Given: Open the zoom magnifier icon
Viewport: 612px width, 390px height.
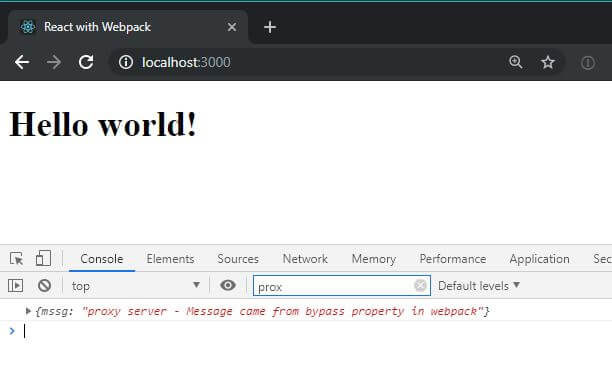Looking at the screenshot, I should click(x=516, y=62).
